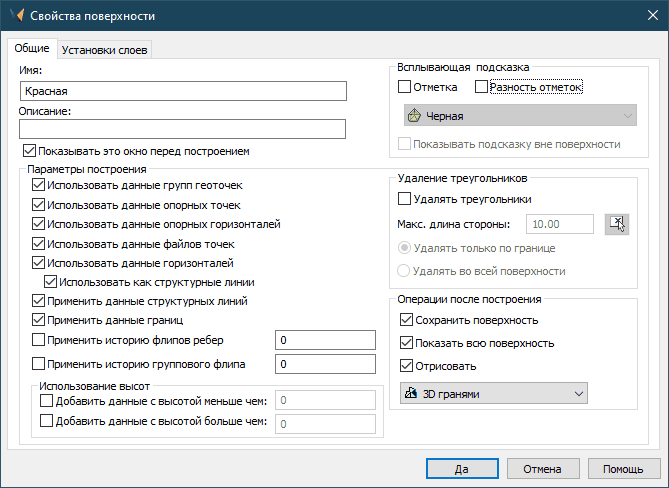Uncheck Сохранить поверхность option
The height and width of the screenshot is (488, 669).
coord(406,320)
